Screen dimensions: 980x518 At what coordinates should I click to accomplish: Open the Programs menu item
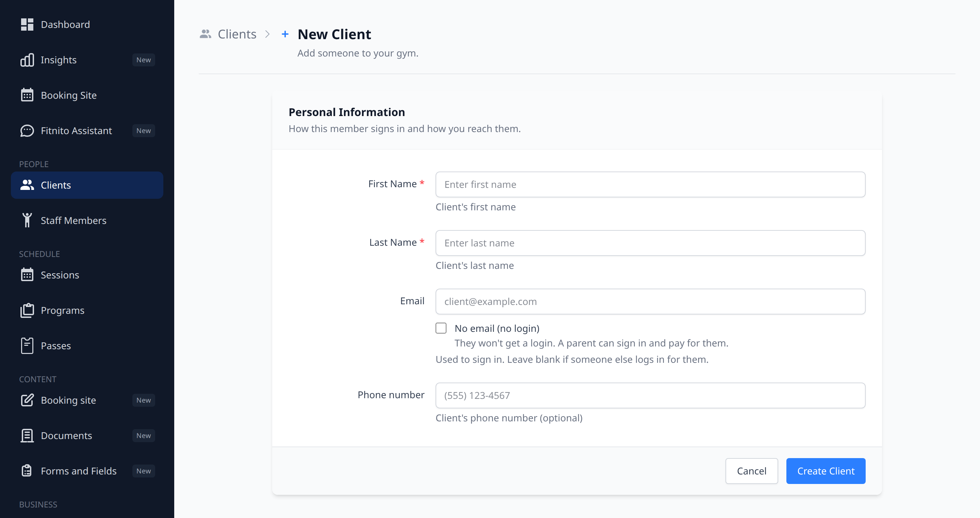point(87,310)
